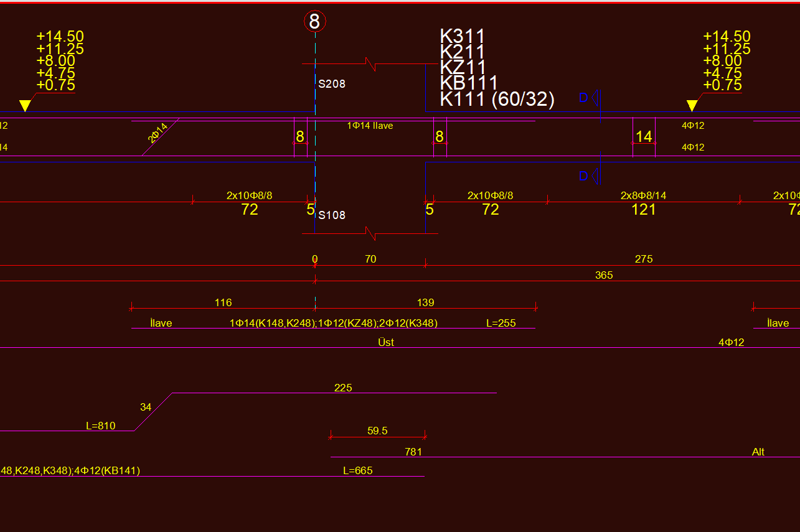Click the 781 bar length value
The image size is (800, 532).
coord(413,452)
